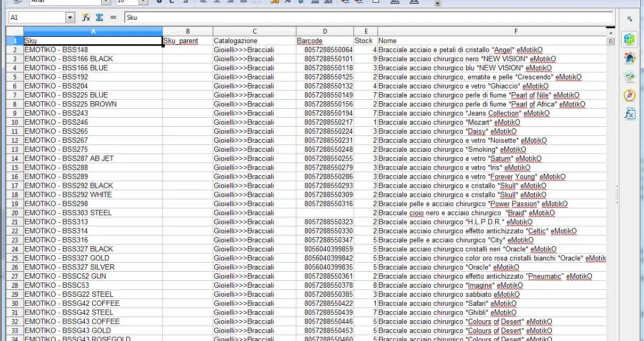Select the cell mentioning *Ghibli* eMotikO
Image resolution: width=644 pixels, height=341 pixels.
(x=492, y=312)
